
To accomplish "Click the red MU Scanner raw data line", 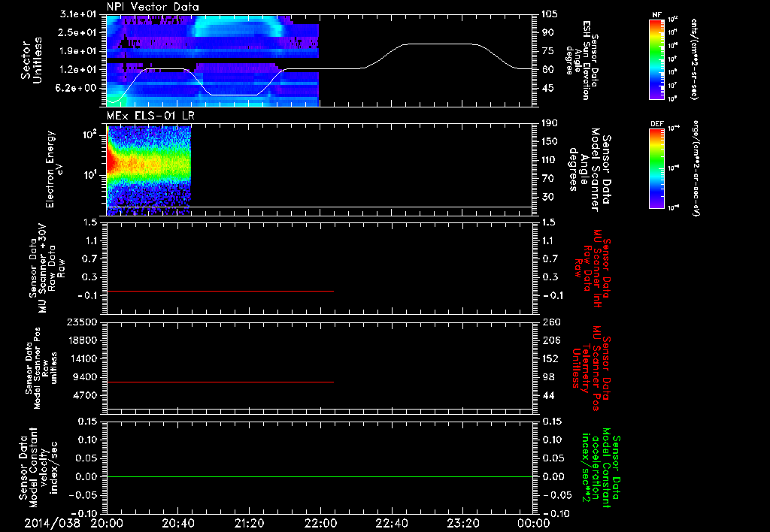I will (x=220, y=291).
